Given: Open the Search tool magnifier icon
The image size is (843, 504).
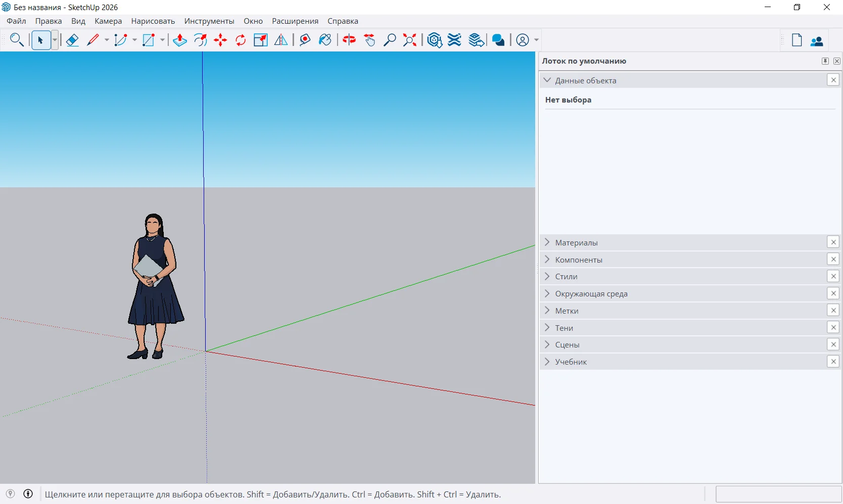Looking at the screenshot, I should point(17,40).
